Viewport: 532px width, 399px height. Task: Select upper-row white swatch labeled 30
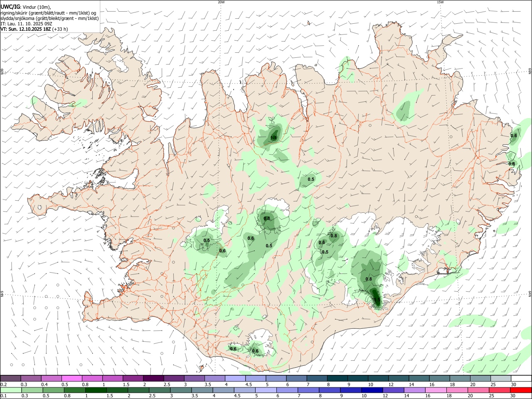[521, 378]
